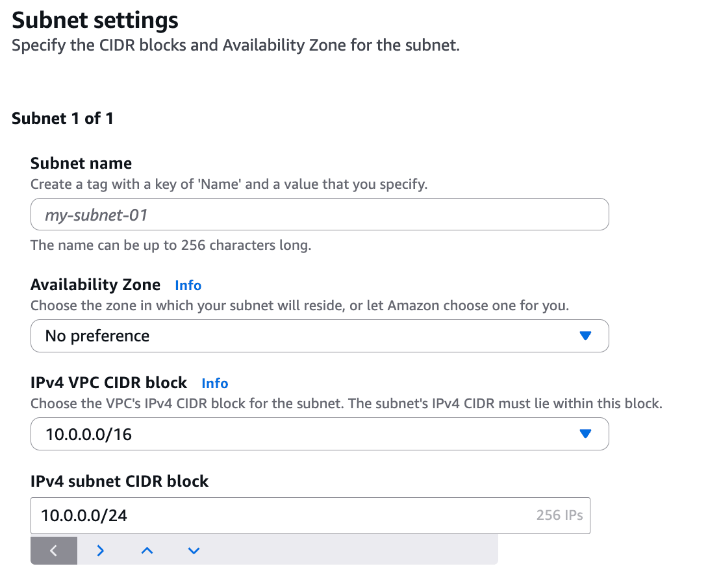Click the right chevron to shift the CIDR range

point(101,550)
